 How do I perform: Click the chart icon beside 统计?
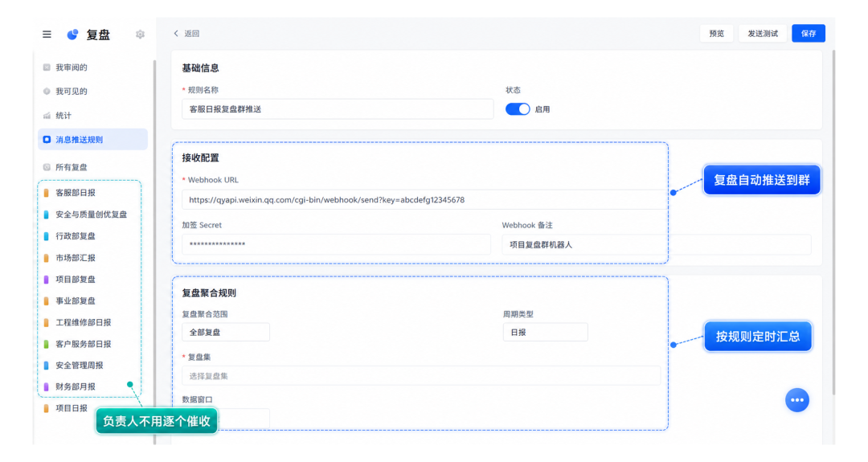47,116
